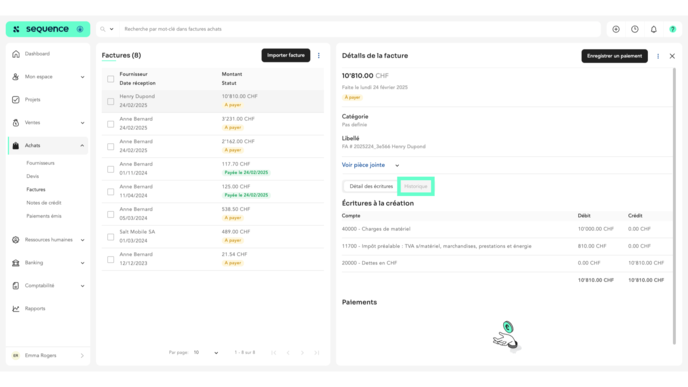The height and width of the screenshot is (387, 688).
Task: Switch to Historique tab
Action: coord(416,186)
